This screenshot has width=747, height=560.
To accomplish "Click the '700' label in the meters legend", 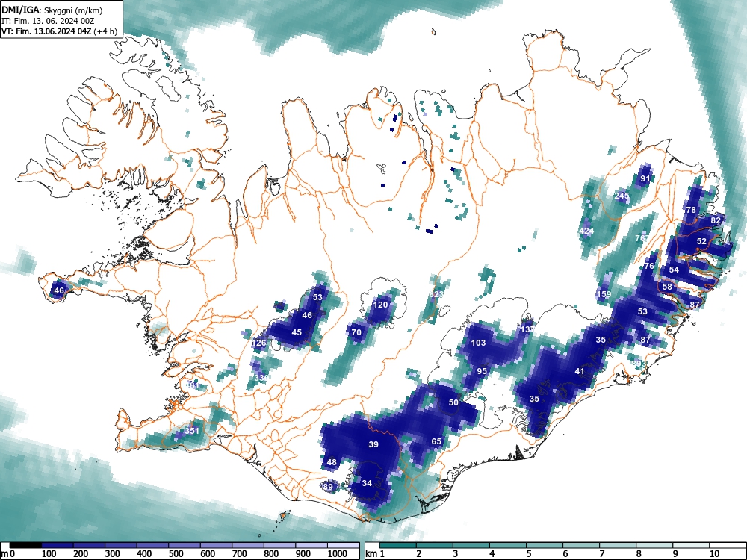I will [x=239, y=554].
